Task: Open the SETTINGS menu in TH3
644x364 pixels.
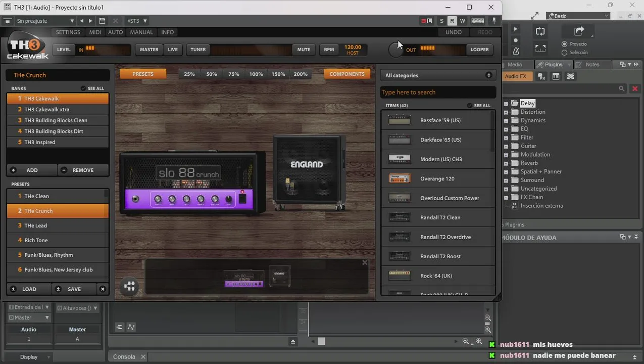Action: 68,32
